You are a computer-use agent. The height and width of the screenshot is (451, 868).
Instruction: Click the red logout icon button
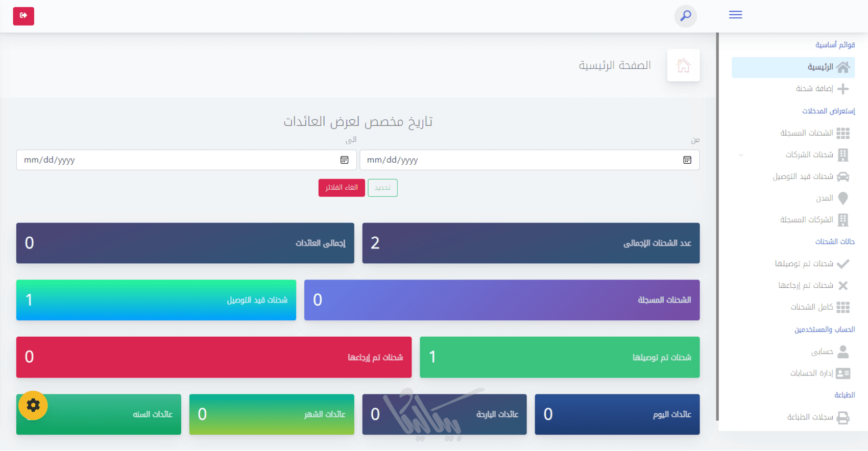point(23,16)
